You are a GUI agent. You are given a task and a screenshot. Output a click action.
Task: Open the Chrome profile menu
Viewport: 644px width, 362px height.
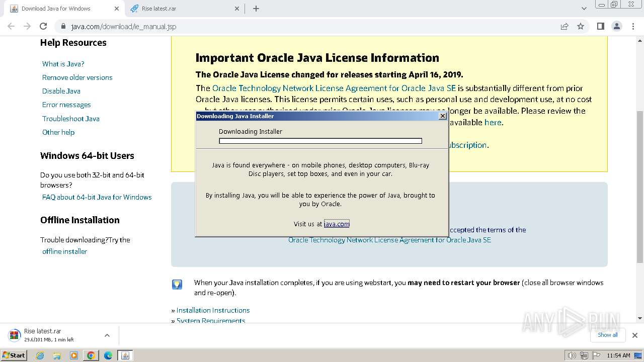[x=617, y=26]
